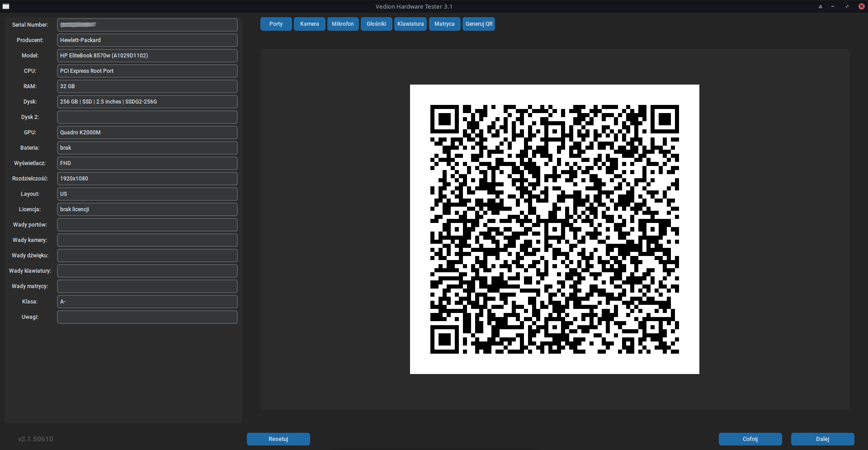Screen dimensions: 868x450
Task: Click the Rozdzielczość label
Action: tap(30, 179)
